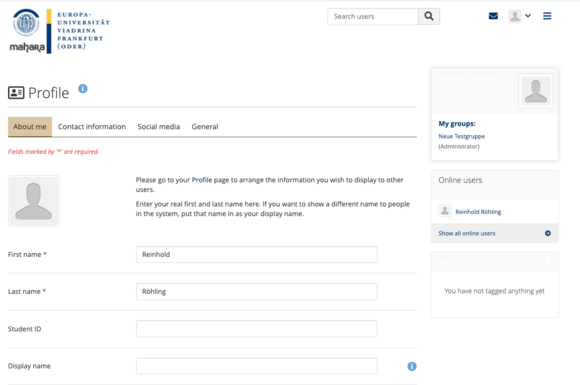
Task: Click the arrow icon in Show all online users
Action: pos(548,233)
